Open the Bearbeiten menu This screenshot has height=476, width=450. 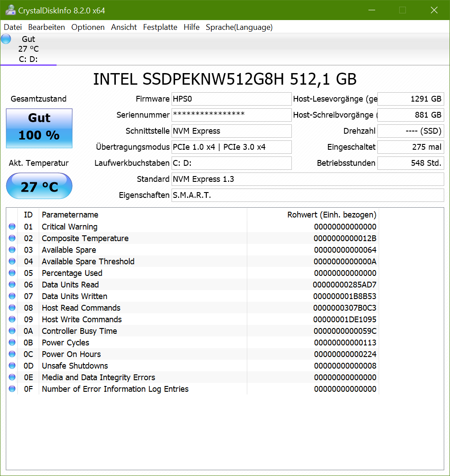[46, 27]
